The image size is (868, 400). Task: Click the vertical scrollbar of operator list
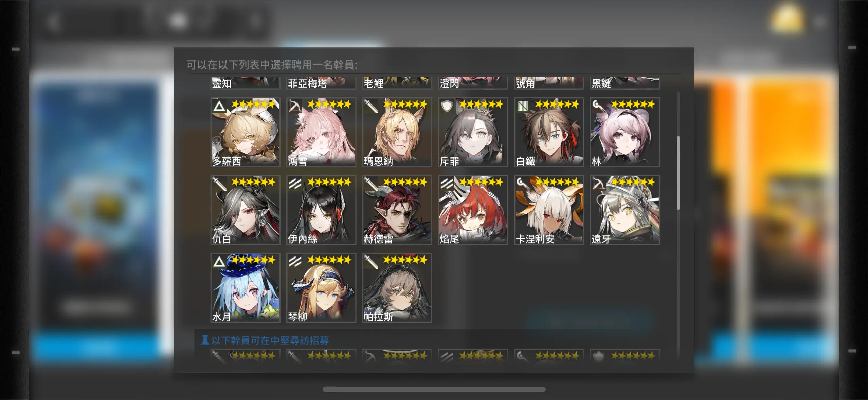pyautogui.click(x=678, y=173)
